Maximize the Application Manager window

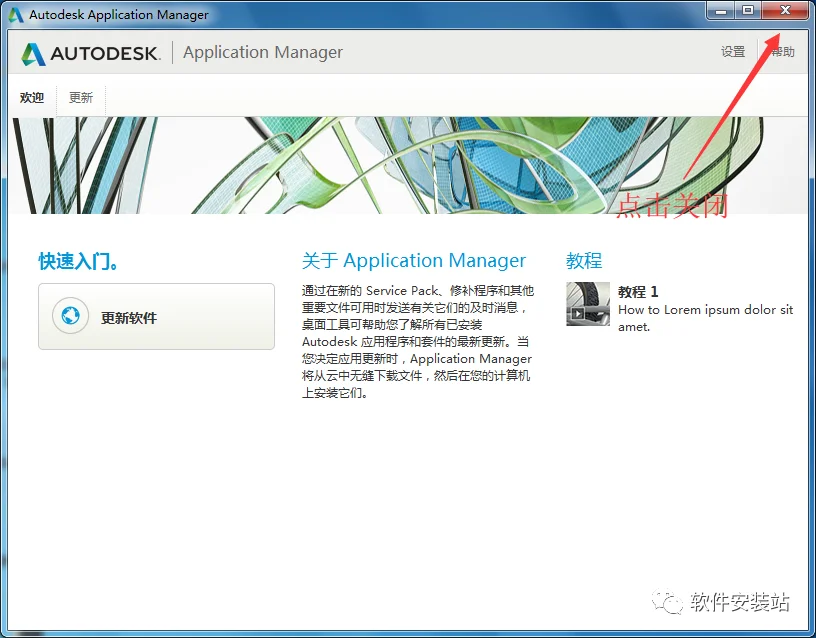point(748,10)
